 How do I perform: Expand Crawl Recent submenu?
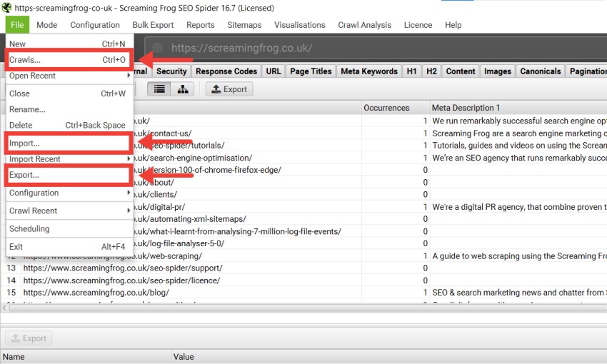coord(69,211)
